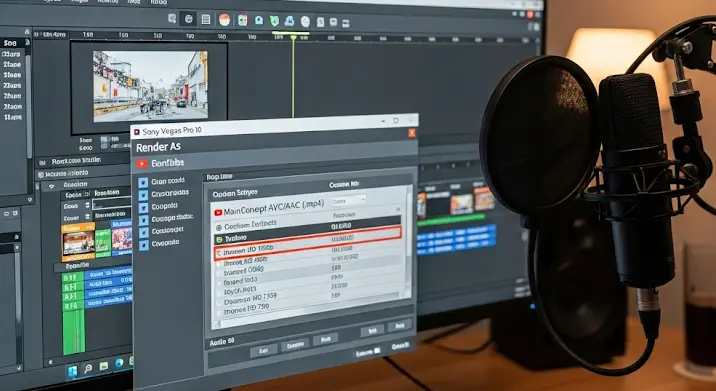Click the red and white round toolbar icon
The width and height of the screenshot is (716, 391).
[224, 20]
